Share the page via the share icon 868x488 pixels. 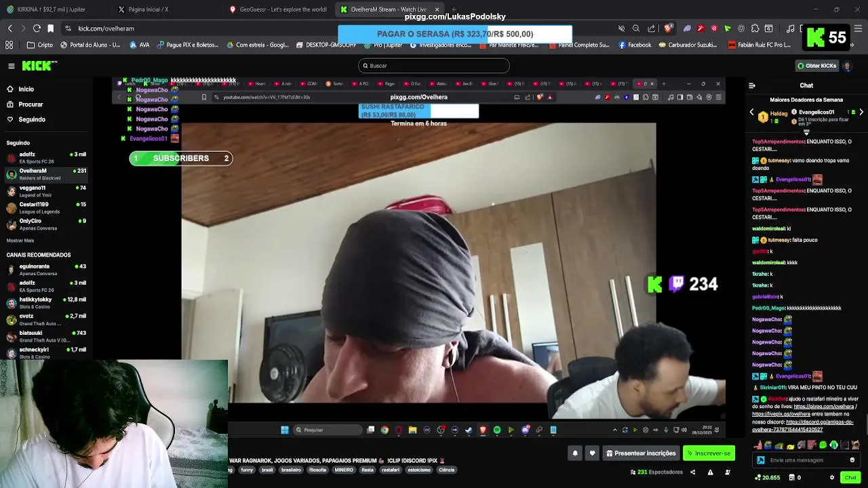point(652,28)
